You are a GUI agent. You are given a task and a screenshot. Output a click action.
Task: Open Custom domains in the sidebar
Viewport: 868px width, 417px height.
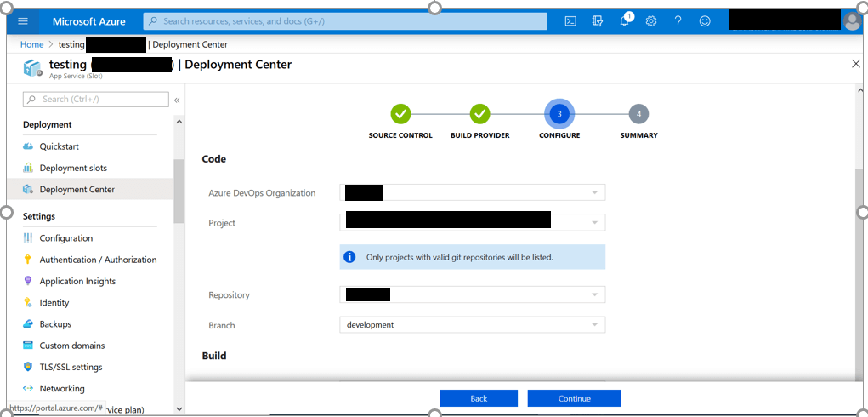coord(72,346)
